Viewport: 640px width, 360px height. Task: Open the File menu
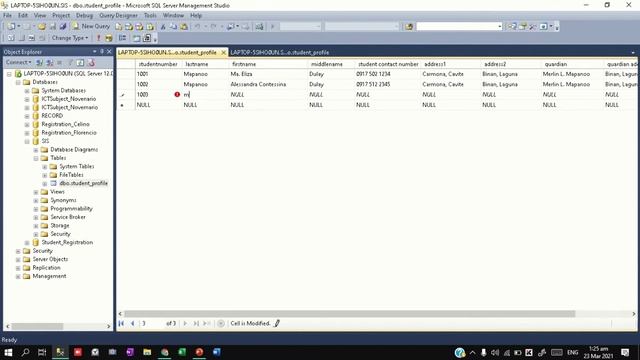[7, 16]
